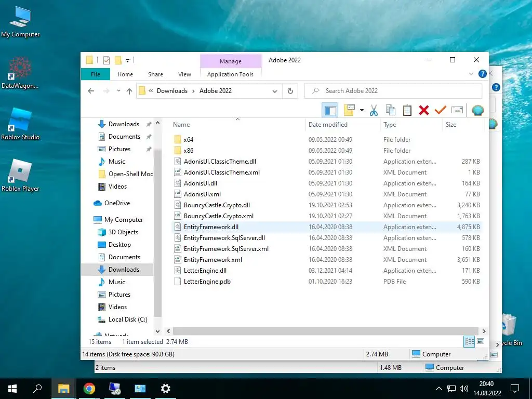The height and width of the screenshot is (399, 532).
Task: Go back with the Back arrow
Action: pyautogui.click(x=91, y=91)
